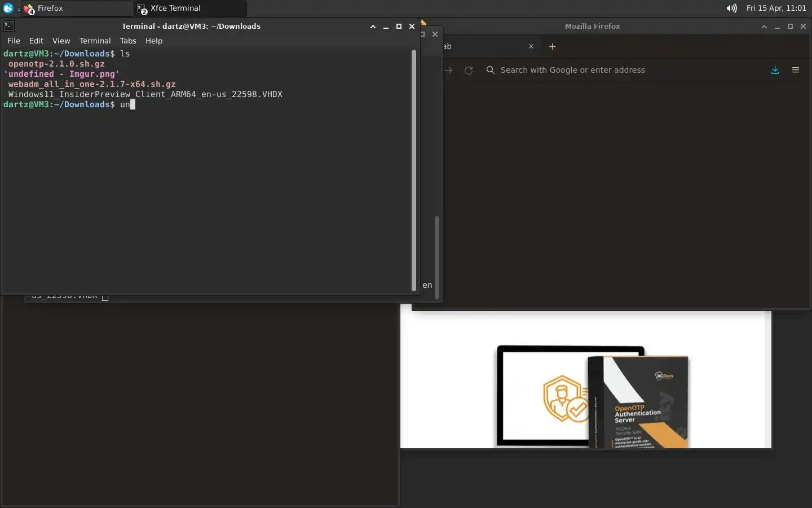This screenshot has width=812, height=508.
Task: Close the small window behind the terminal
Action: (435, 34)
